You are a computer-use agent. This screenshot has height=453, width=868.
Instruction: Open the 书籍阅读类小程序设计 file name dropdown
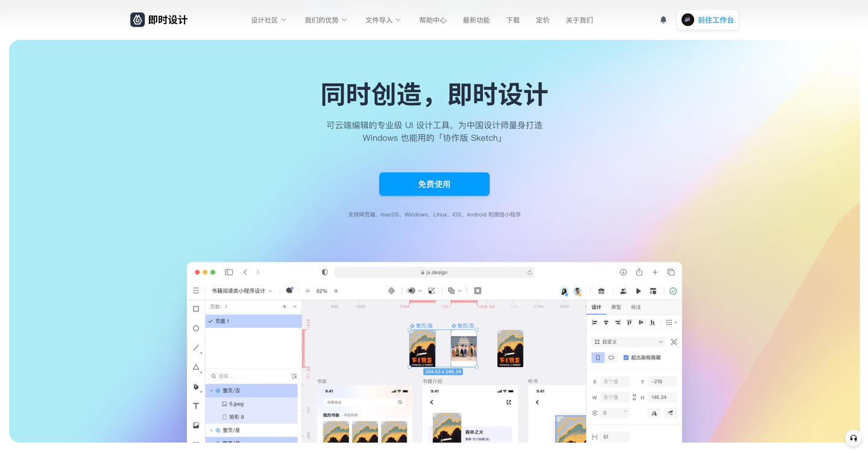point(242,291)
